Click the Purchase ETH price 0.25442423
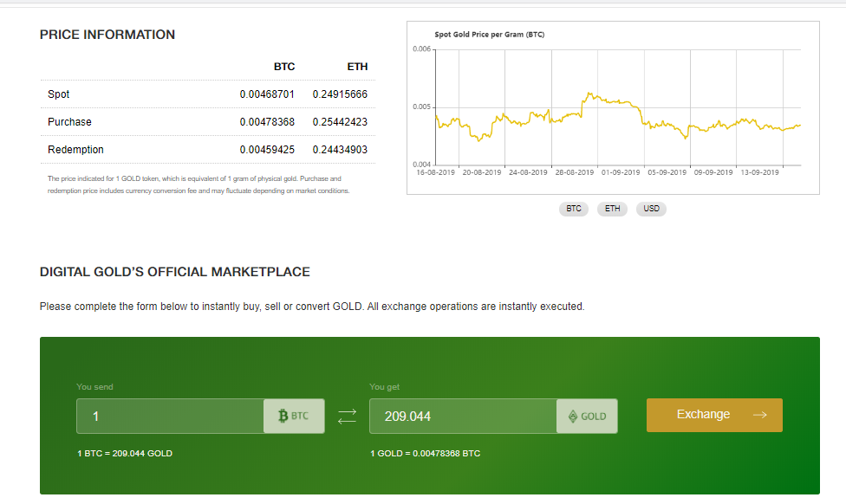 [340, 122]
